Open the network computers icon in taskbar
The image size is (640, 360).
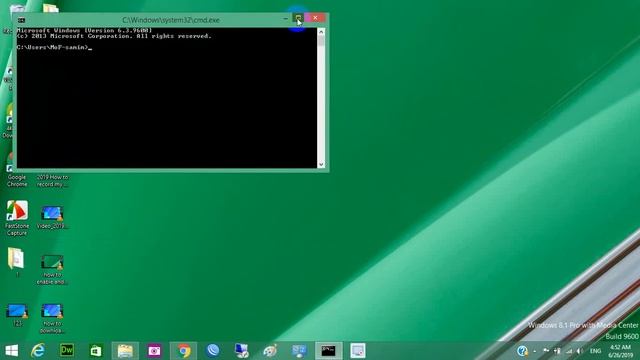[299, 351]
